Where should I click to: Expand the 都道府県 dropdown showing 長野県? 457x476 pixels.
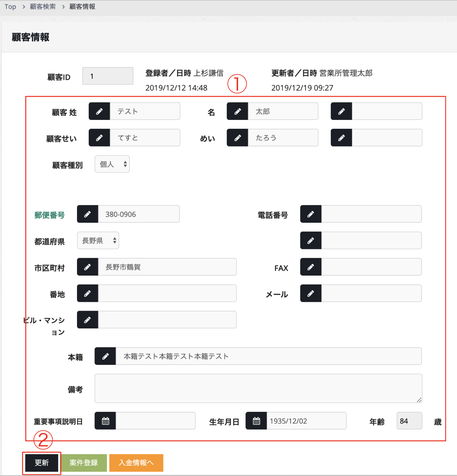click(x=98, y=241)
